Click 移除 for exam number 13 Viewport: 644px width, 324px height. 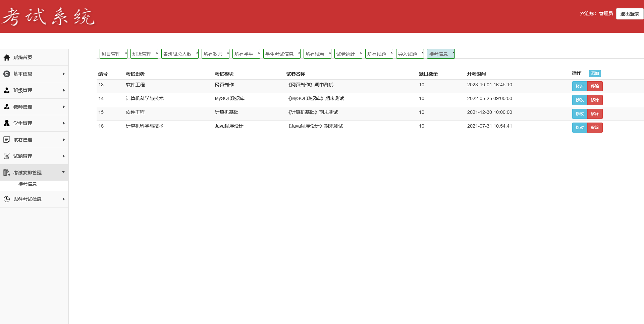pos(595,86)
